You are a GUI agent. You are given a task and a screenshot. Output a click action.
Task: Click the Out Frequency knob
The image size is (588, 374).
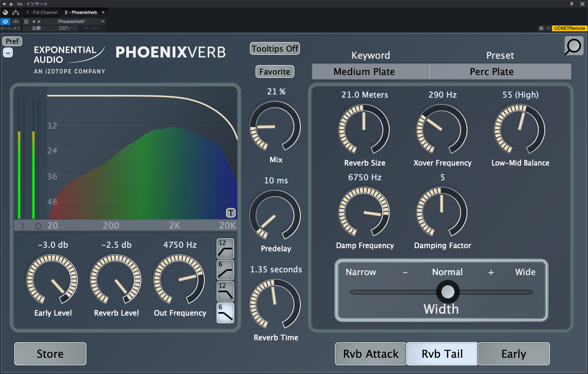tap(179, 280)
